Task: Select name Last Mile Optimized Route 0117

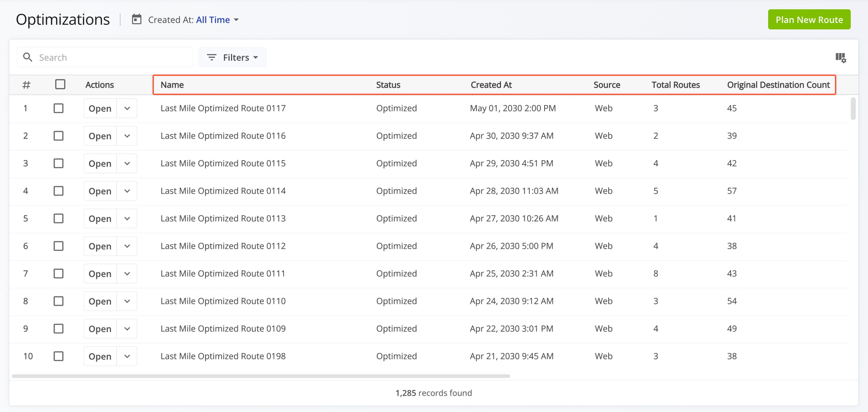Action: point(223,108)
